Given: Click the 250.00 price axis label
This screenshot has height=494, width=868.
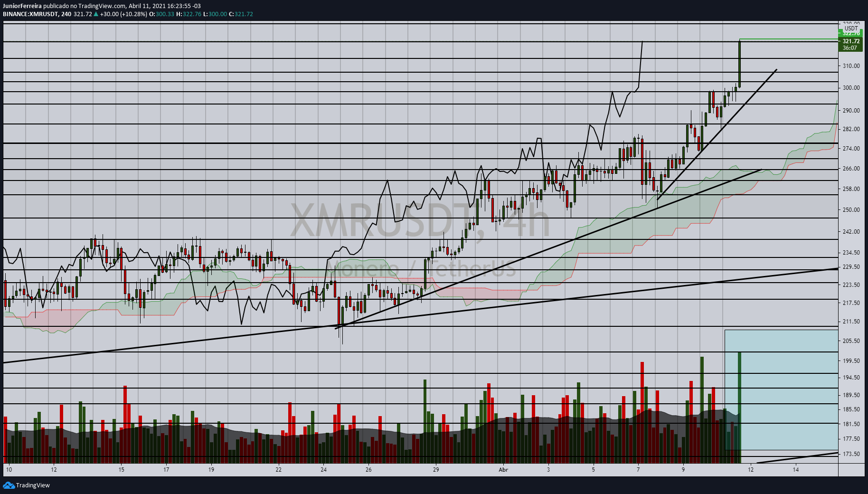Looking at the screenshot, I should point(851,210).
